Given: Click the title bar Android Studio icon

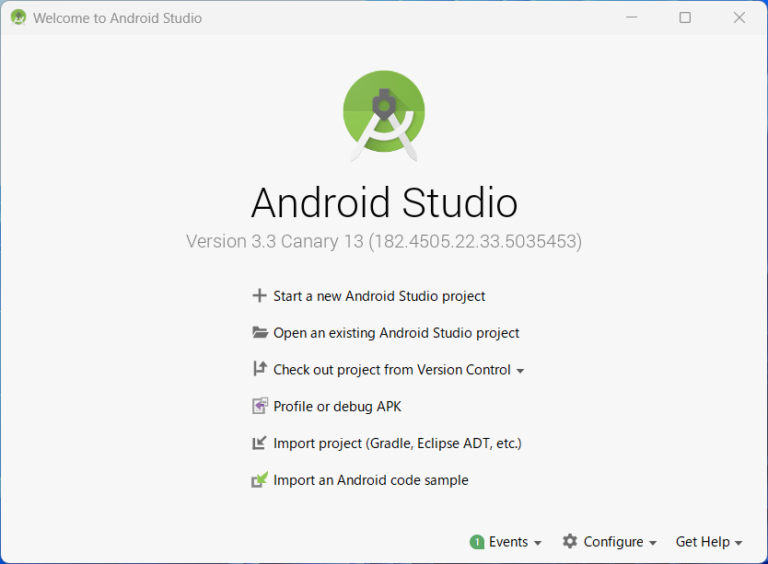Looking at the screenshot, I should coord(18,18).
